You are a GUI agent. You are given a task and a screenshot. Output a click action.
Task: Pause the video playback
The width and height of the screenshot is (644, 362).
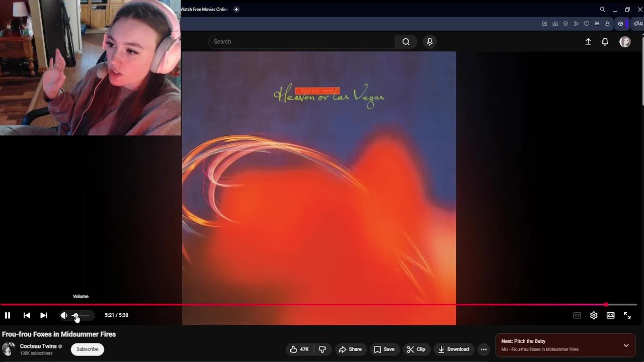(8, 315)
